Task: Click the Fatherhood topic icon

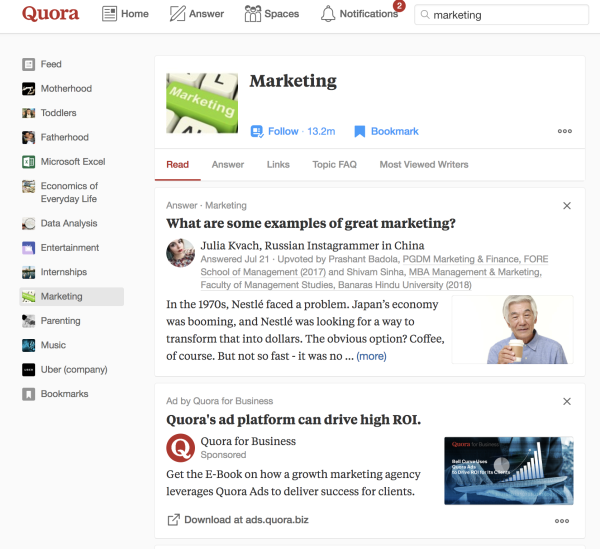Action: pyautogui.click(x=28, y=137)
